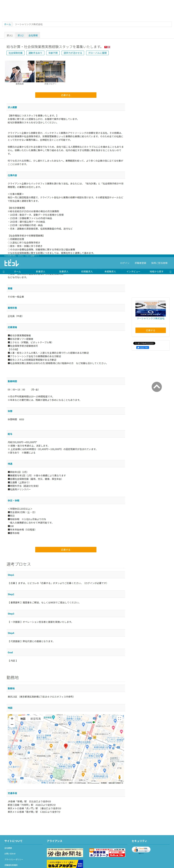
Task: Click ホーム in the navigation bar
Action: pyautogui.click(x=17, y=272)
